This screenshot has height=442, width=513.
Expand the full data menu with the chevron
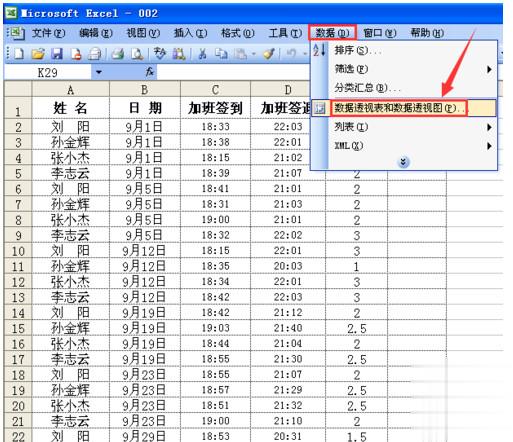coord(404,162)
